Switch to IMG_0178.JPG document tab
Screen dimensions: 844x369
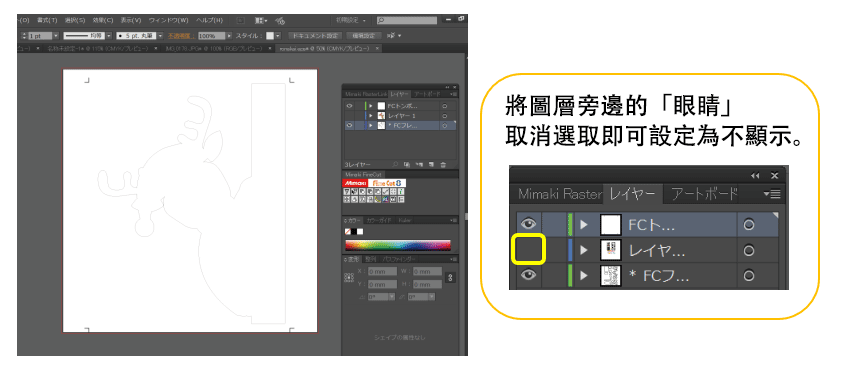214,48
